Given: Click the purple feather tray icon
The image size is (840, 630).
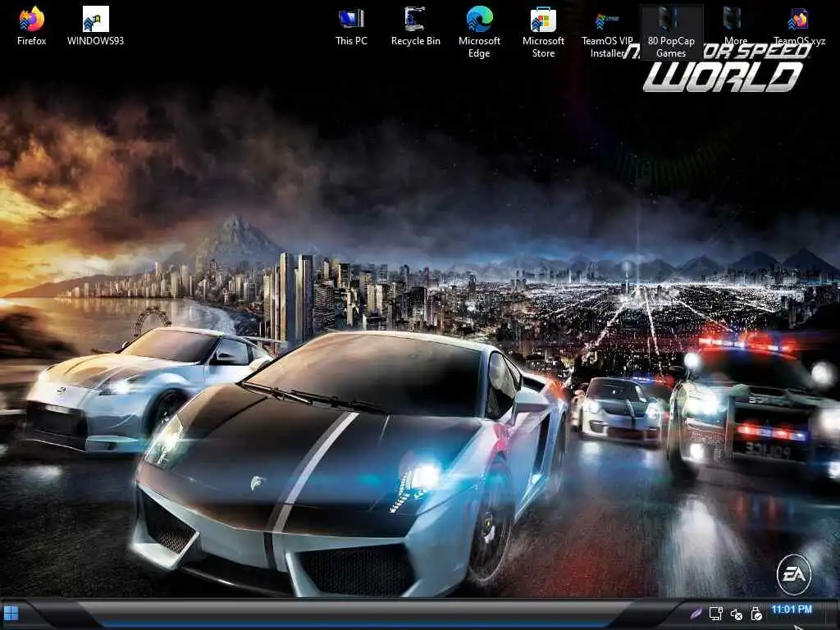Looking at the screenshot, I should coord(695,613).
